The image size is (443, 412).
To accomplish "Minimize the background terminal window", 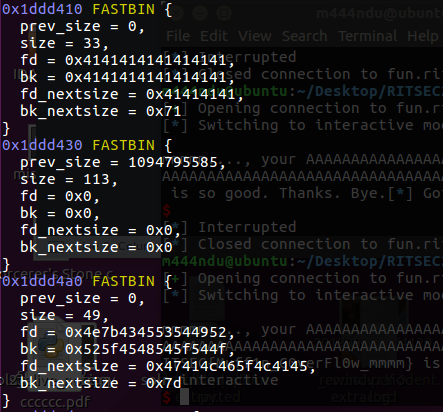I will 200,13.
